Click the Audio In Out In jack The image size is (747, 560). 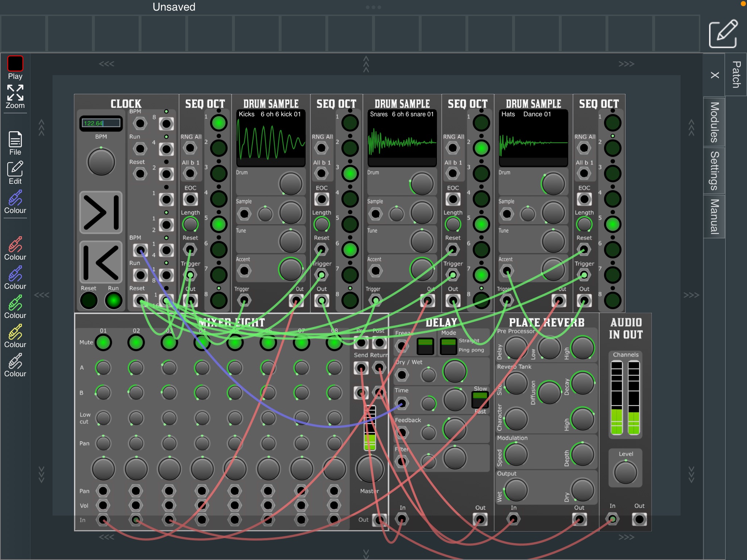[612, 519]
